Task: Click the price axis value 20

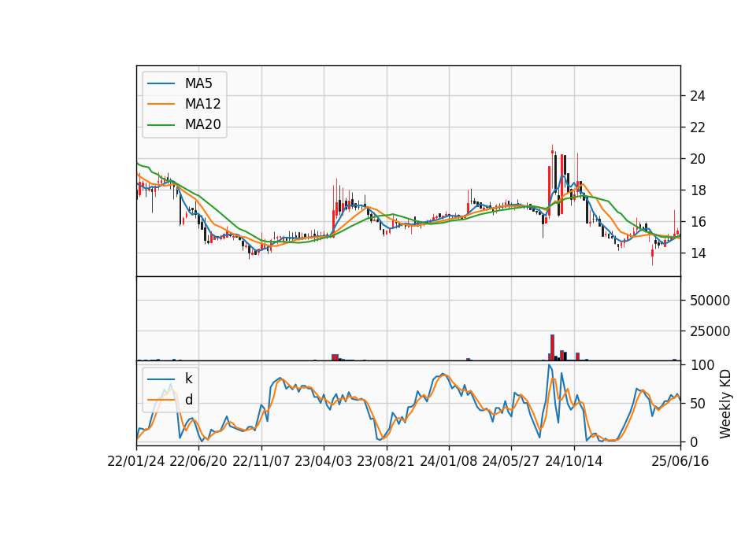Action: [x=698, y=159]
